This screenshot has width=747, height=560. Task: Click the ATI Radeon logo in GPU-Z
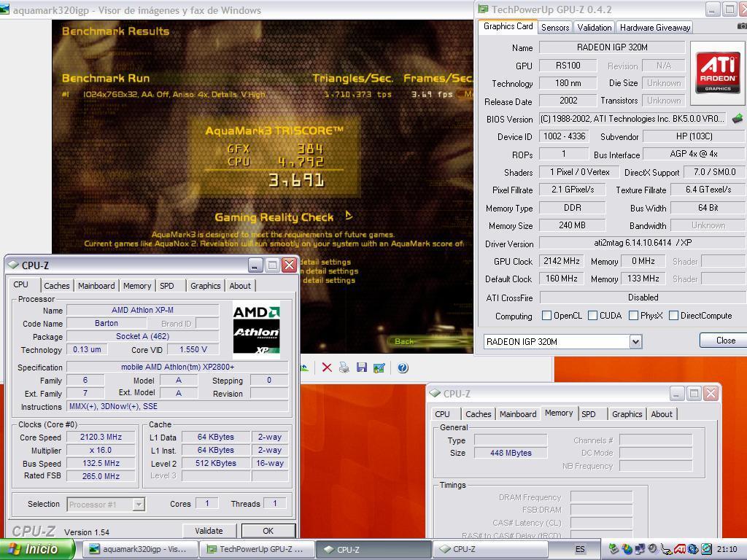click(x=718, y=72)
